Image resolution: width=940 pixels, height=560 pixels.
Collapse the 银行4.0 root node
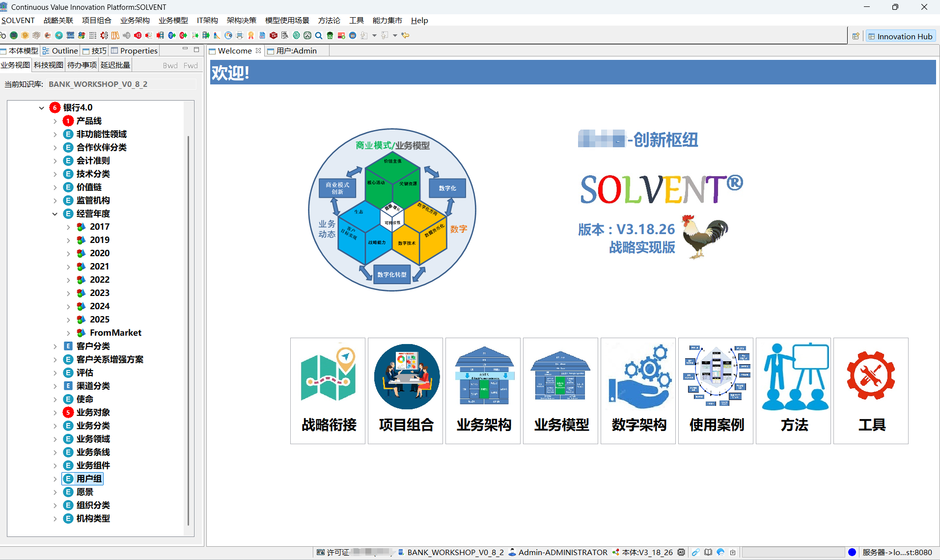click(42, 108)
